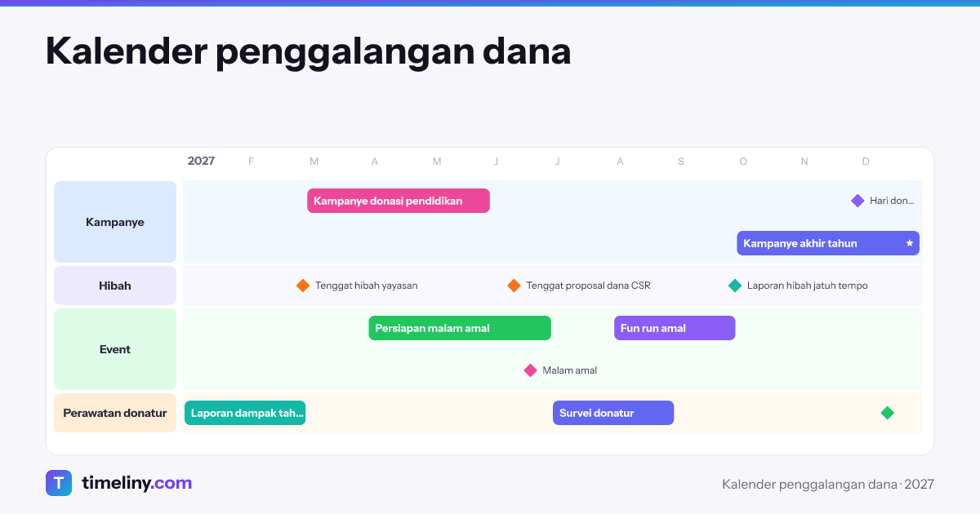
Task: Select the Kampanye category label
Action: pyautogui.click(x=115, y=222)
